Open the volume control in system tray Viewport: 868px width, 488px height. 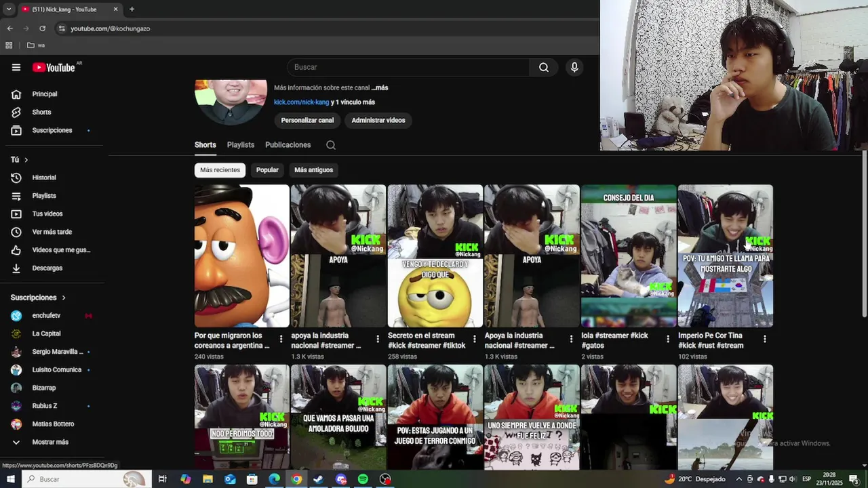[x=792, y=479]
